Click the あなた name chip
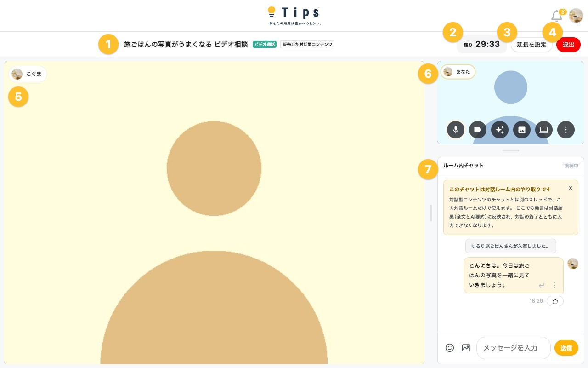This screenshot has width=588, height=368. tap(458, 72)
